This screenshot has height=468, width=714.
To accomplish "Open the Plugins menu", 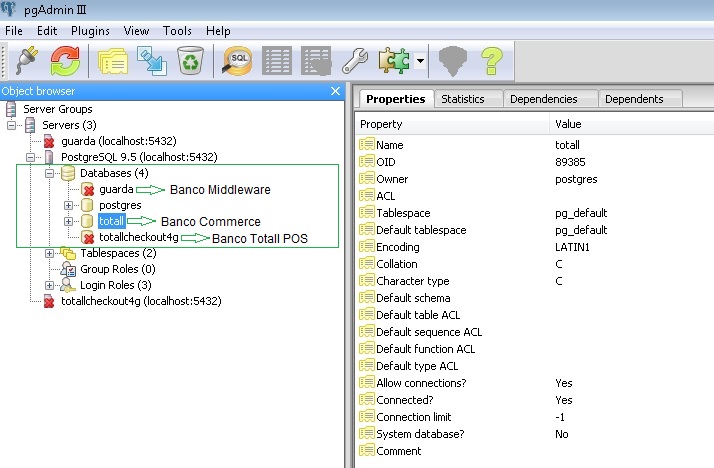I will tap(90, 31).
